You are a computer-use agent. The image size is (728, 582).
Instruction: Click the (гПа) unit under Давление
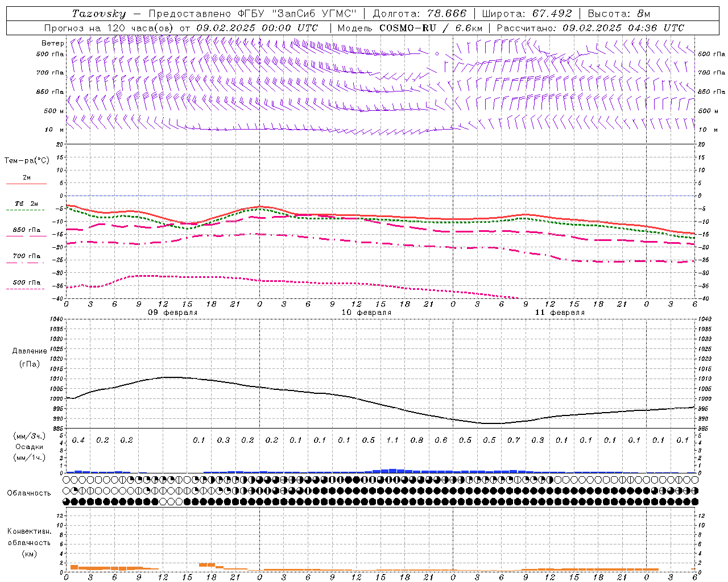coord(30,364)
